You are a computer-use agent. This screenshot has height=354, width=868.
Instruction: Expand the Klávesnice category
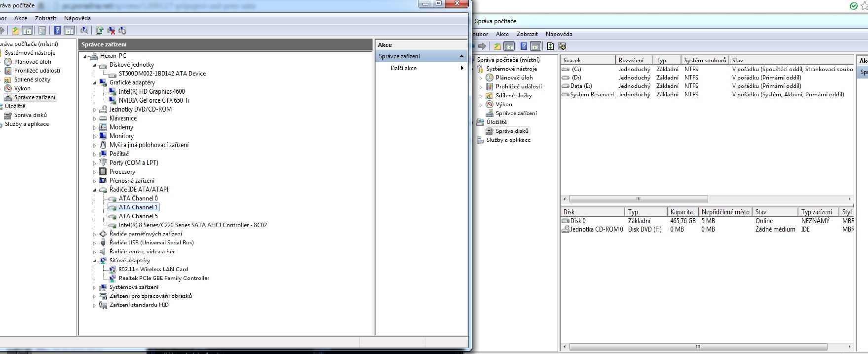point(94,118)
